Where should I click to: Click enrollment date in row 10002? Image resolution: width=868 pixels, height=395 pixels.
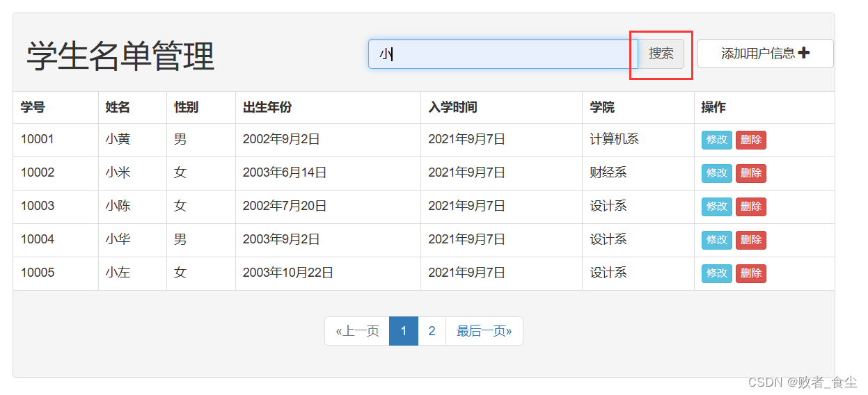(x=466, y=172)
